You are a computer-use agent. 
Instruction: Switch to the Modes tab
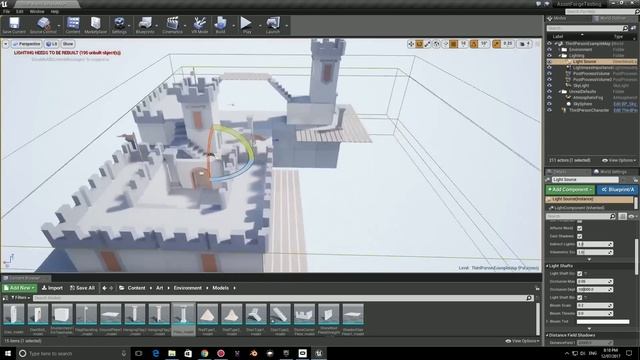click(557, 18)
